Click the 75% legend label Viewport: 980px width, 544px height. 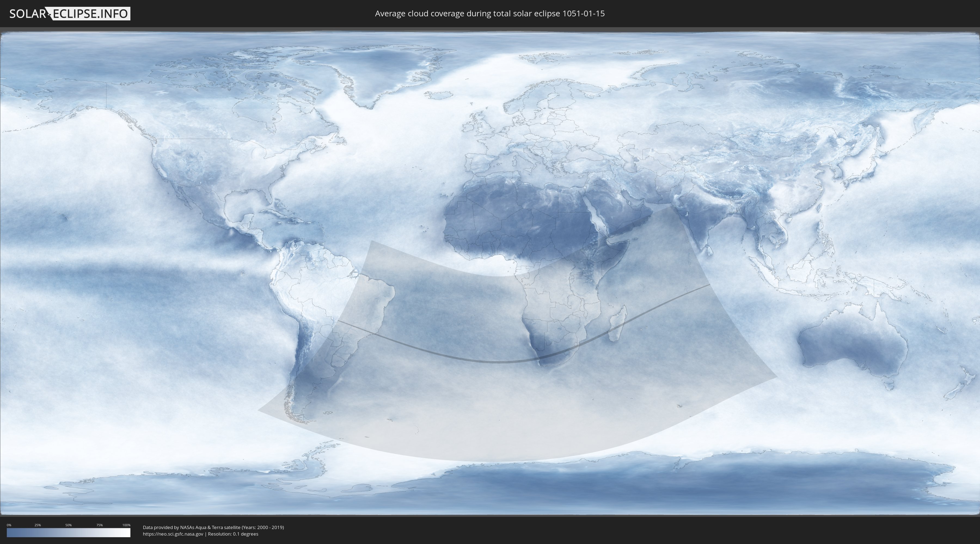click(99, 525)
